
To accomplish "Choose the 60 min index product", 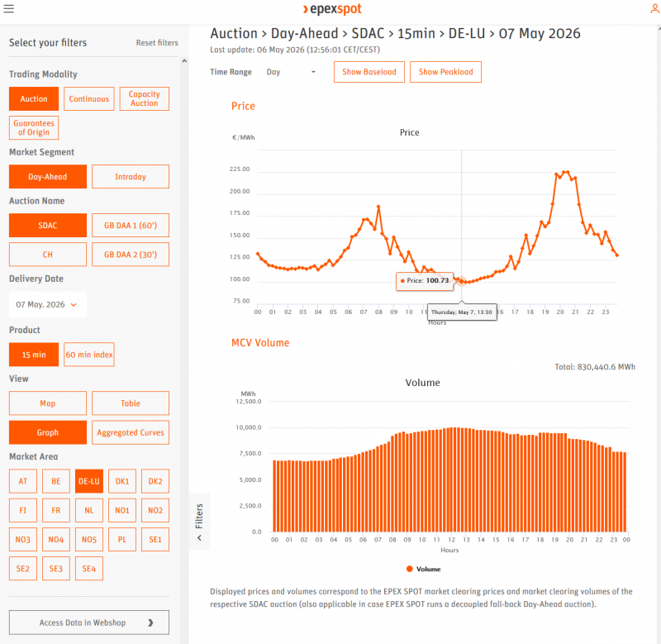I will [89, 355].
